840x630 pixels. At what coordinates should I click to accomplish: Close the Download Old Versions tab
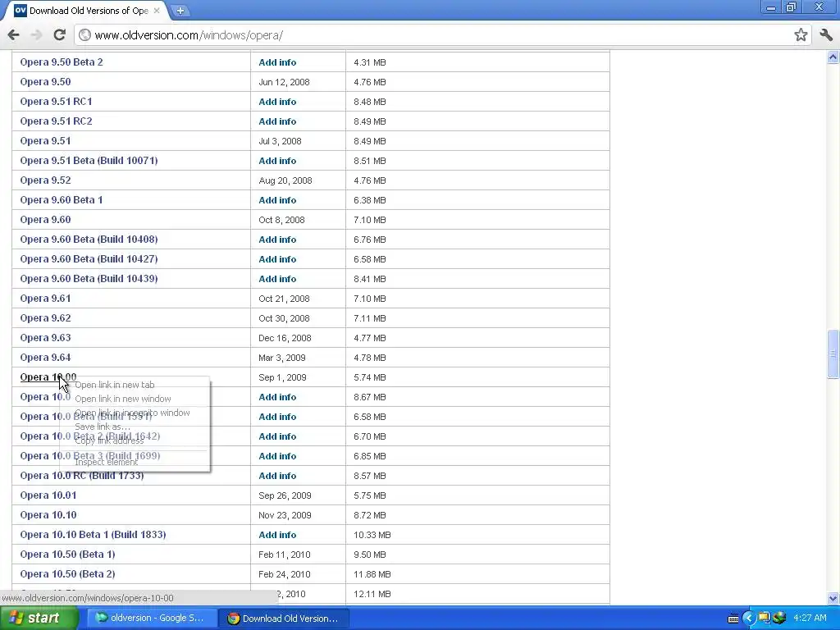coord(157,10)
